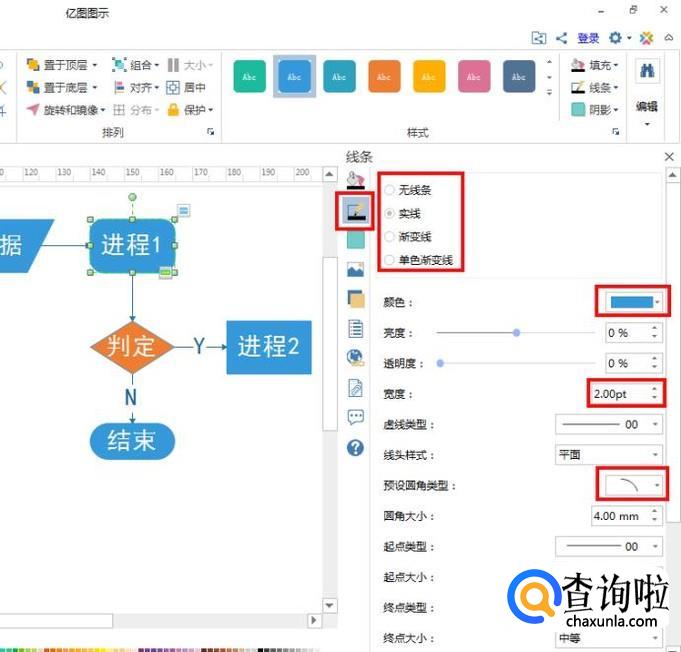This screenshot has height=652, width=681.
Task: Click the Center (居中) button
Action: (186, 88)
